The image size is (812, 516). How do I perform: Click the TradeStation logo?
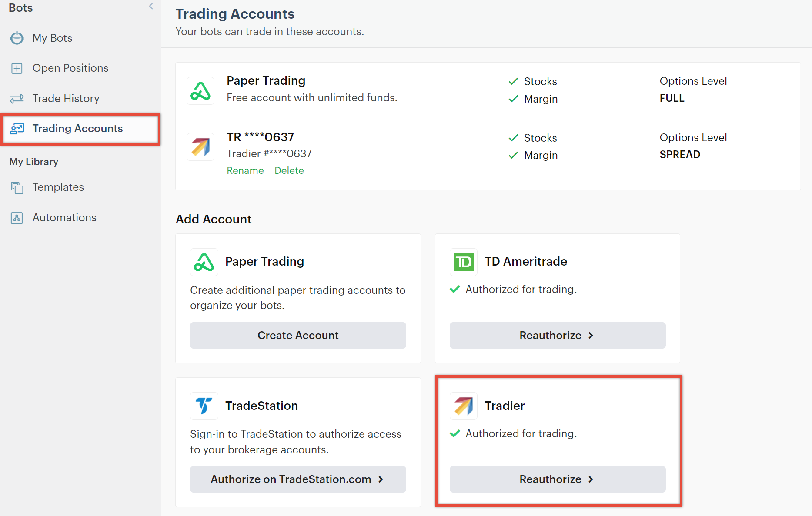pos(204,406)
